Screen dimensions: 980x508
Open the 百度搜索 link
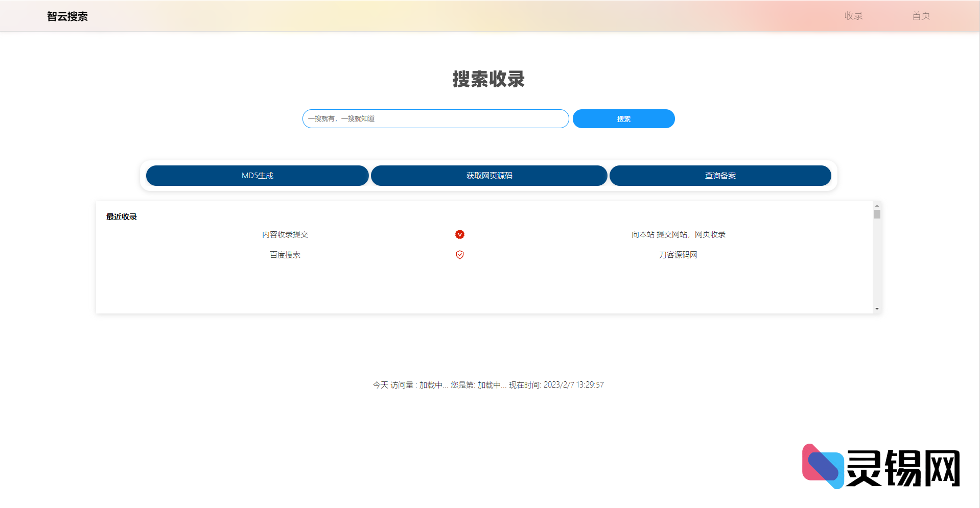[x=285, y=255]
